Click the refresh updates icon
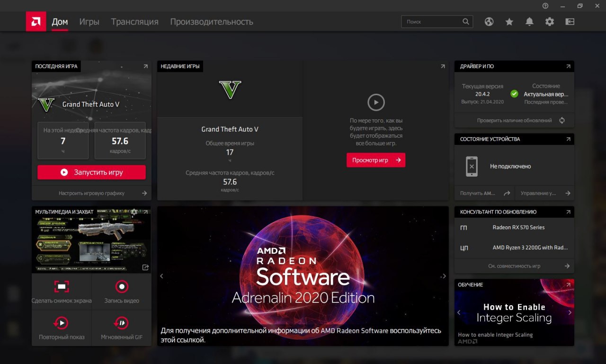Screen dimensions: 606x364 pos(562,120)
